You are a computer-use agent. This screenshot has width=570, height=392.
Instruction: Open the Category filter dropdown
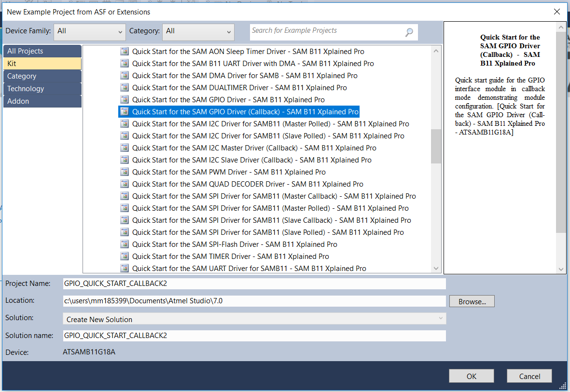coord(198,32)
